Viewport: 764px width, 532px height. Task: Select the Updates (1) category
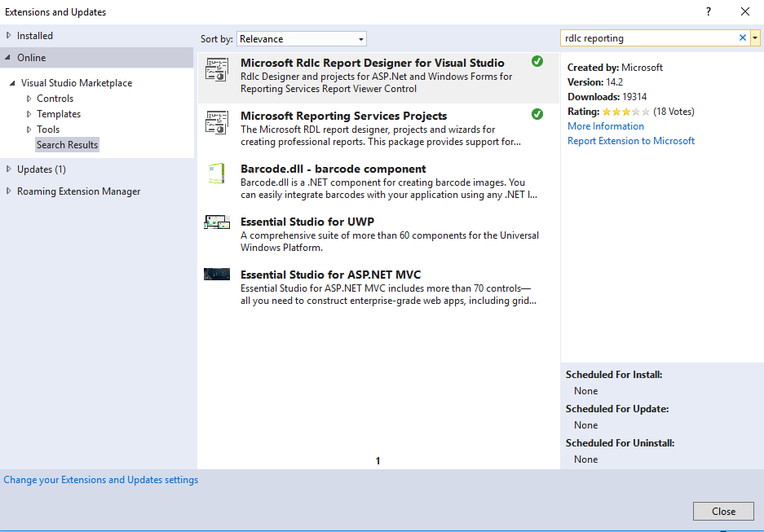(42, 169)
